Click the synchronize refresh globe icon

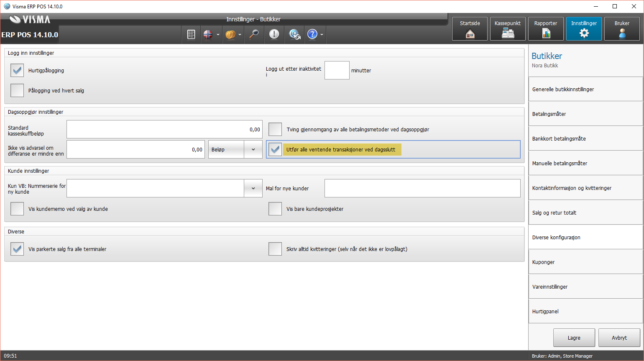coord(295,34)
